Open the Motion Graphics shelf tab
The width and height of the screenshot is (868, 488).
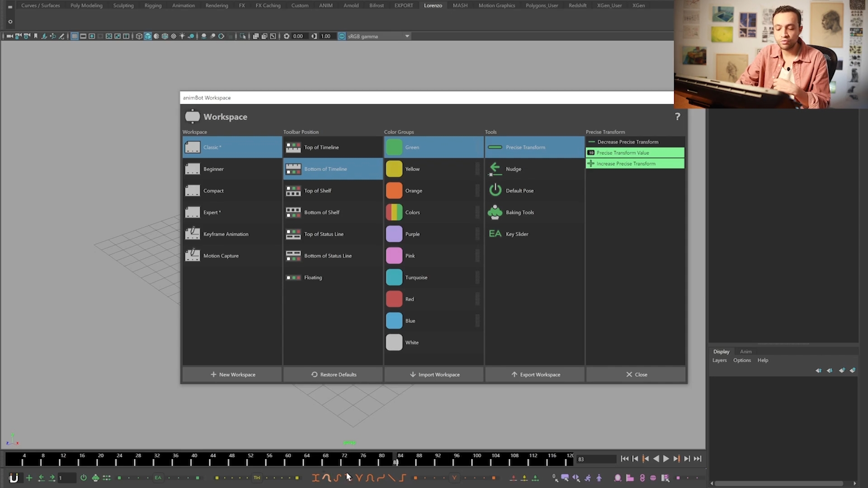click(x=497, y=5)
